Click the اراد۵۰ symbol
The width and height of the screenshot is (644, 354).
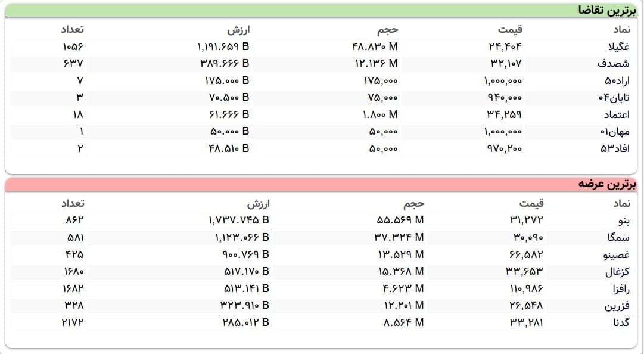point(617,81)
